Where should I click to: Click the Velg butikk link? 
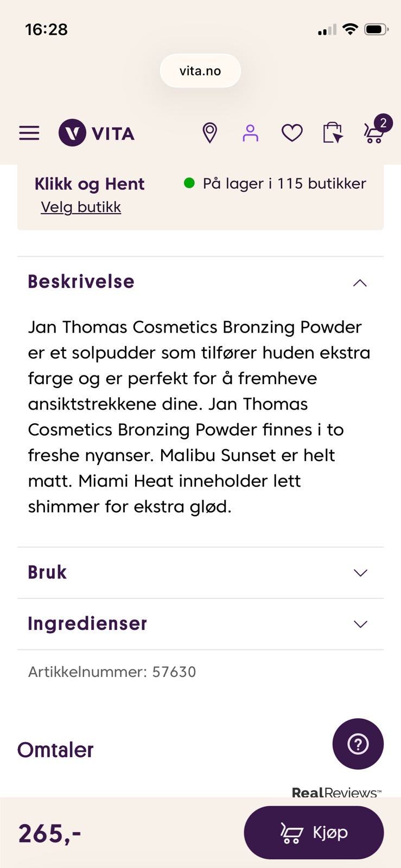tap(81, 207)
